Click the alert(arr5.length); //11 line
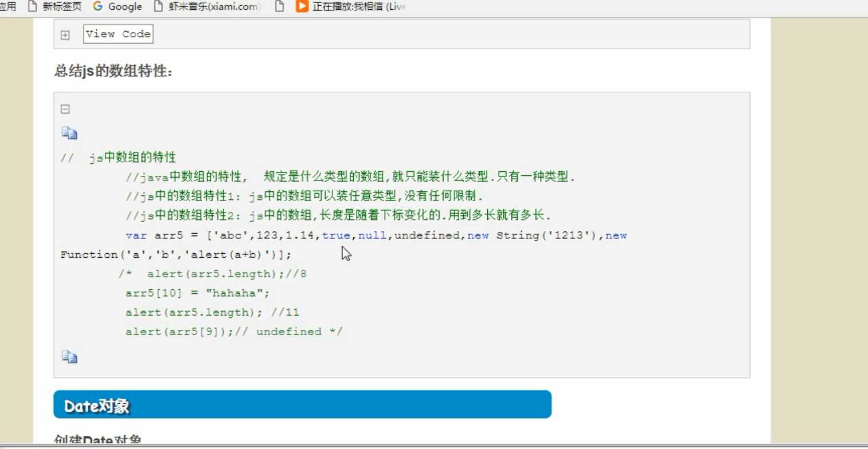The image size is (868, 449). 212,313
